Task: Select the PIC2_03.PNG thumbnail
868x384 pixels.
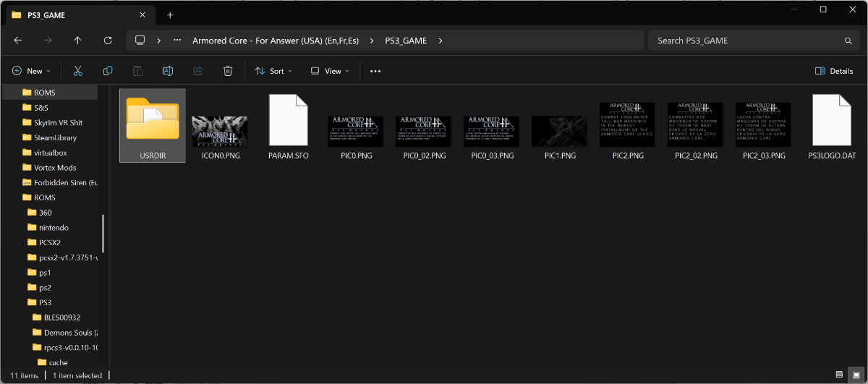Action: pyautogui.click(x=763, y=124)
